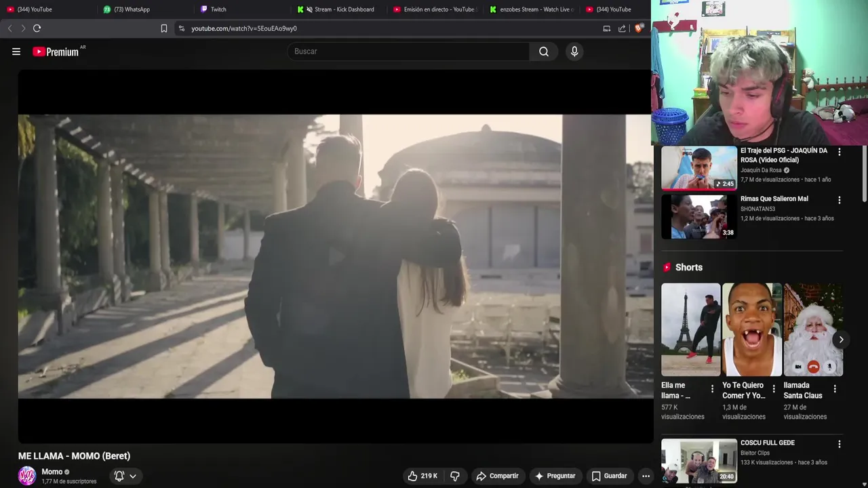
Task: Open COSCU FULL GEDE thumbnail
Action: pyautogui.click(x=699, y=461)
